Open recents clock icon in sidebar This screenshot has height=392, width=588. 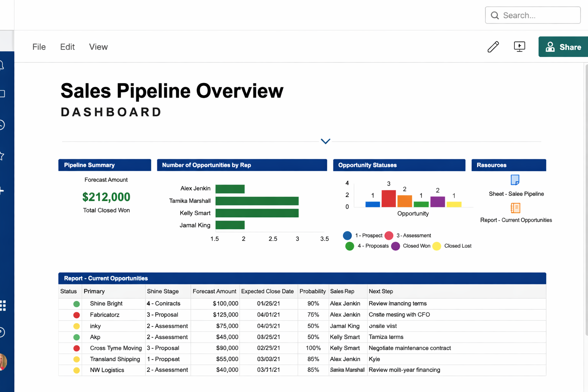click(x=2, y=125)
